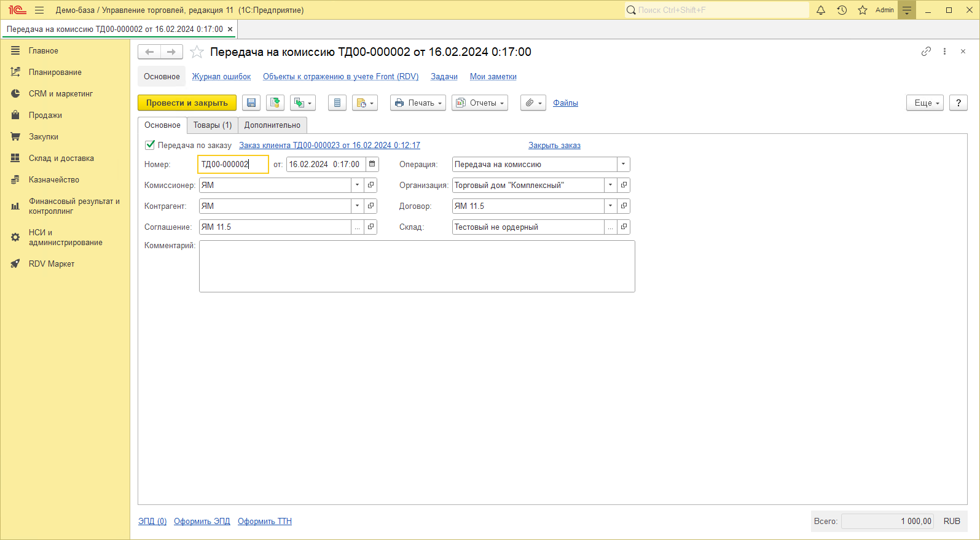Close the document tab with its X
Viewport: 980px width, 540px height.
click(230, 29)
